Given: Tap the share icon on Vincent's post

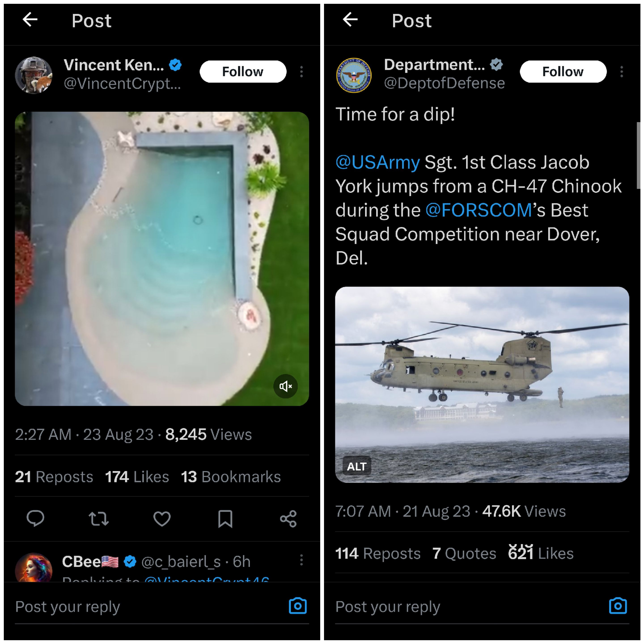Looking at the screenshot, I should tap(288, 519).
